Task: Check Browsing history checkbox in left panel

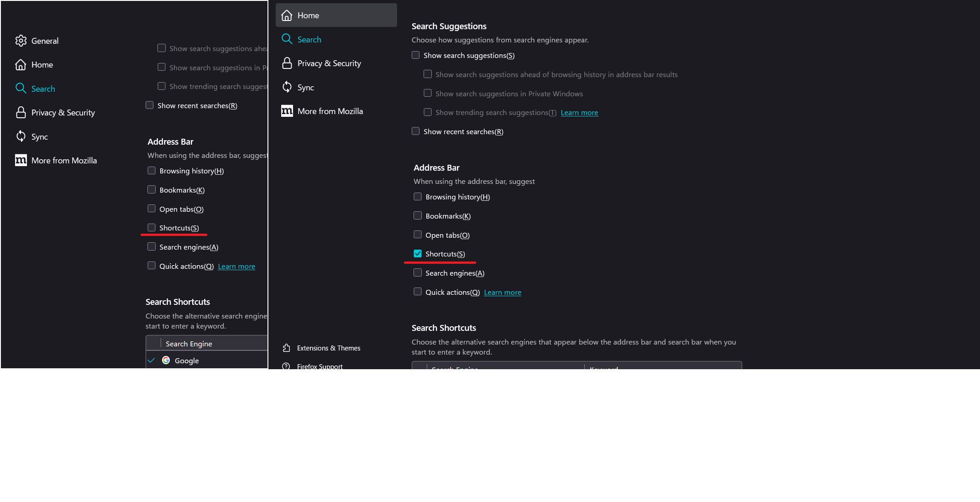Action: 152,171
